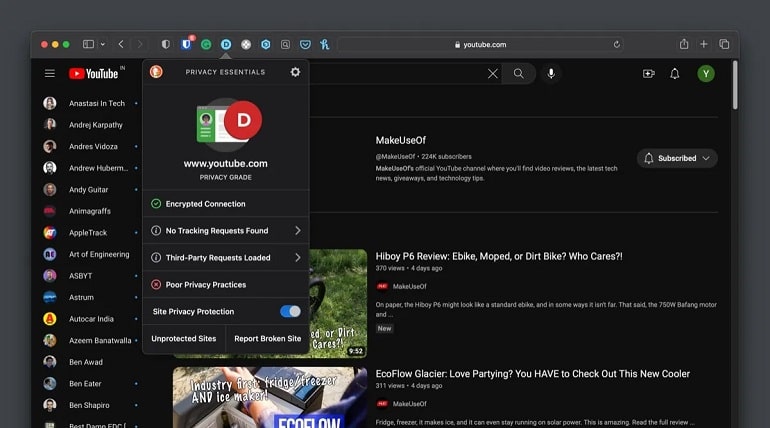Click MakeUseOf channel name under Hiboy video

click(x=410, y=286)
